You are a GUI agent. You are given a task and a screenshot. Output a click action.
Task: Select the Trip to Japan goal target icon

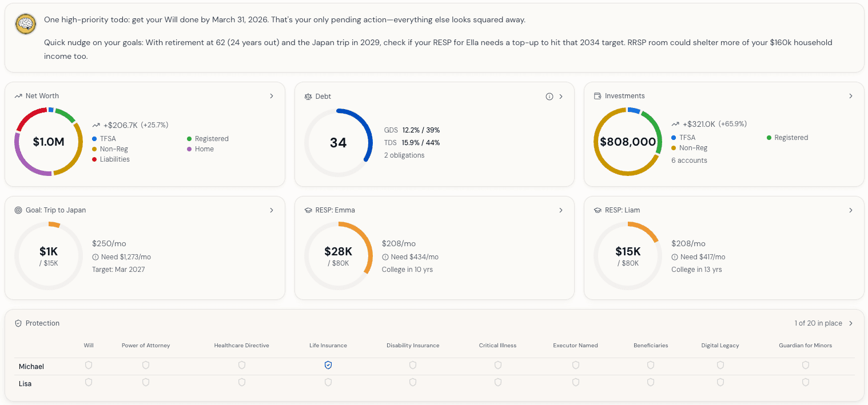click(18, 210)
